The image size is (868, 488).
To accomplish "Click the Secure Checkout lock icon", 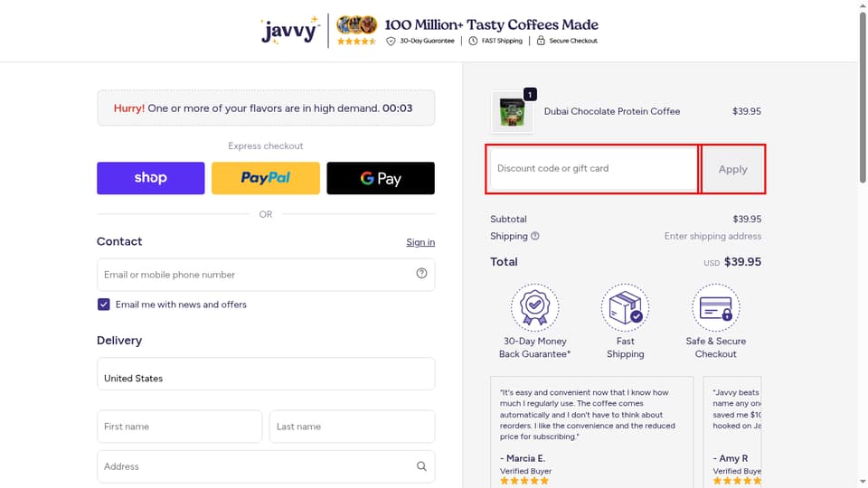I will point(541,41).
